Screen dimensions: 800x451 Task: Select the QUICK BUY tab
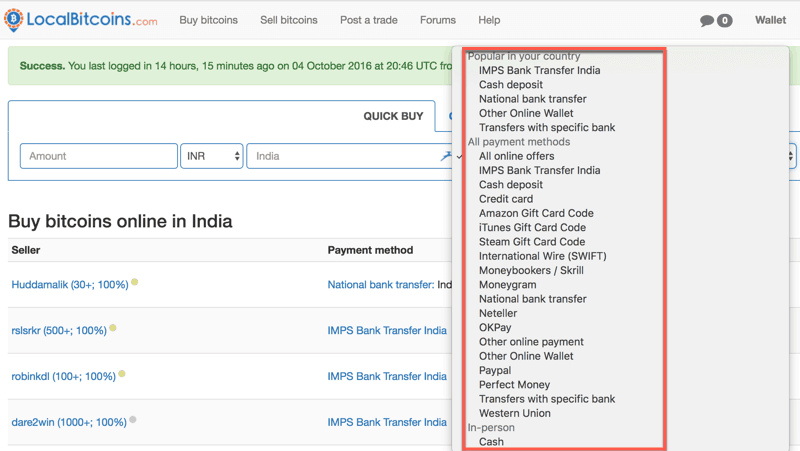tap(393, 116)
